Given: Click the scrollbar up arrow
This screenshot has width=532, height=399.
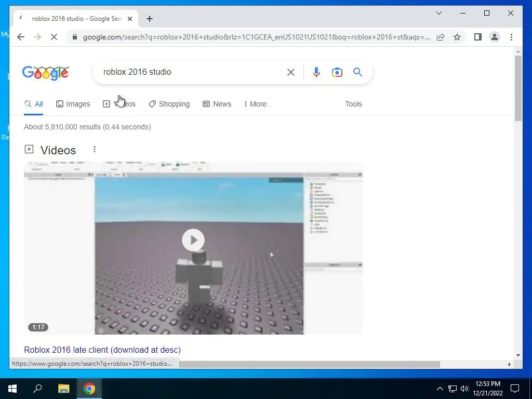Looking at the screenshot, I should (518, 51).
